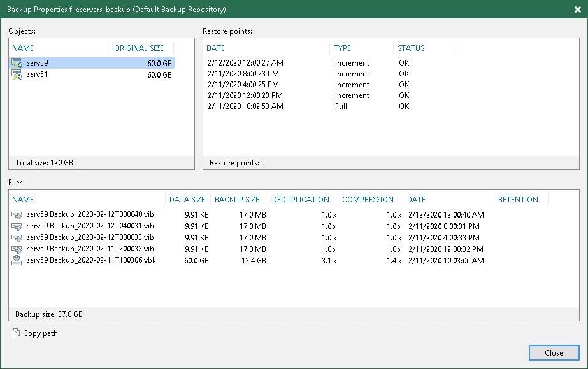Click the Status column header in Restore points
588x369 pixels.
pos(411,48)
